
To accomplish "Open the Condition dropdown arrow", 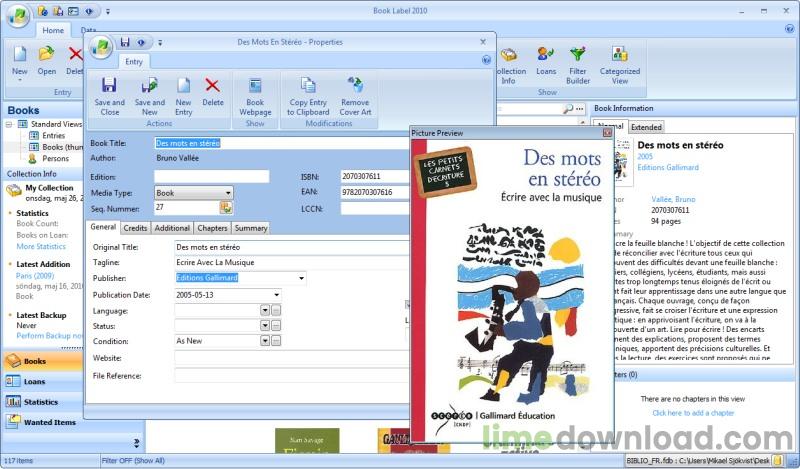I will pos(265,341).
